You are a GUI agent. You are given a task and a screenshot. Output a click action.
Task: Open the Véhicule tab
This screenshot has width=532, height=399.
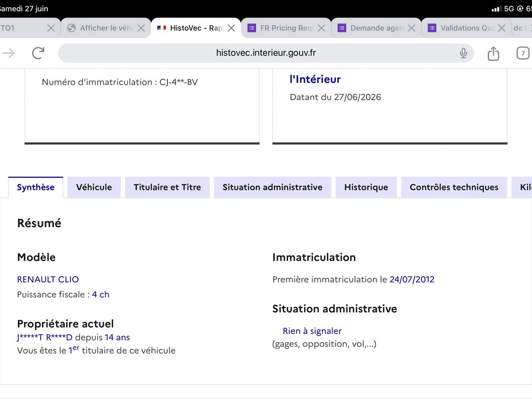pyautogui.click(x=94, y=187)
